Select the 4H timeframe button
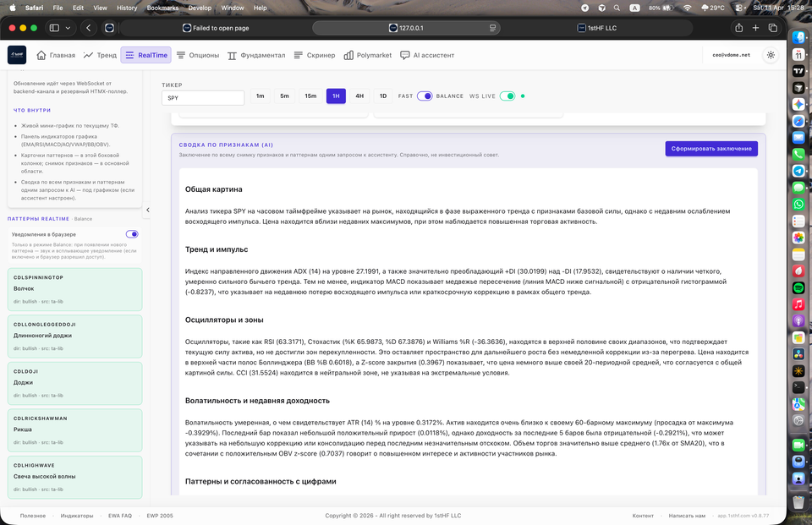Viewport: 812px width, 525px height. [x=359, y=96]
